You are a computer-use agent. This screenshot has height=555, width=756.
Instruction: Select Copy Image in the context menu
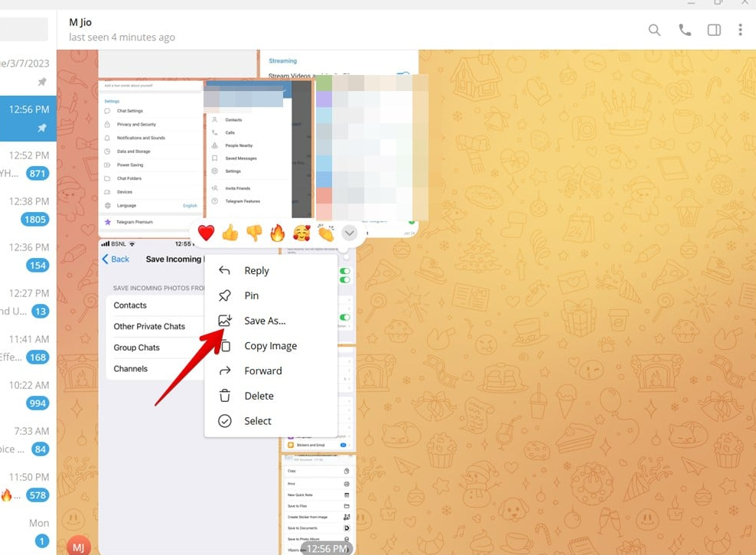point(270,346)
